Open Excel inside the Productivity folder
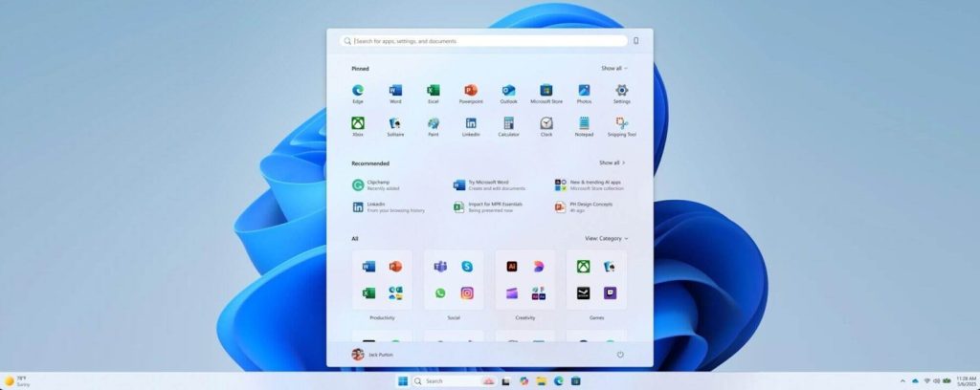 click(x=368, y=292)
